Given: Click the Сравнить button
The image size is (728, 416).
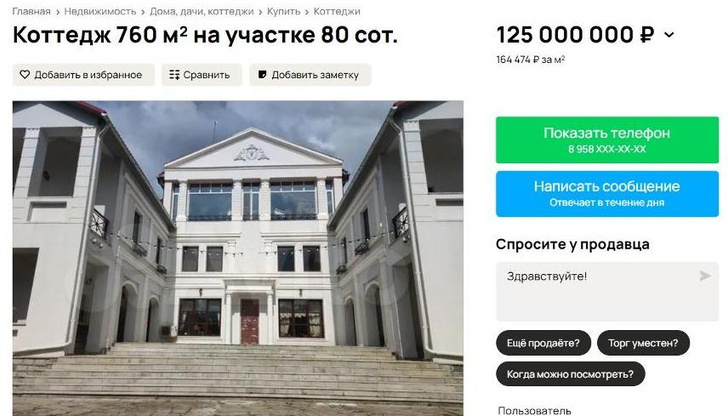Looking at the screenshot, I should pyautogui.click(x=202, y=75).
